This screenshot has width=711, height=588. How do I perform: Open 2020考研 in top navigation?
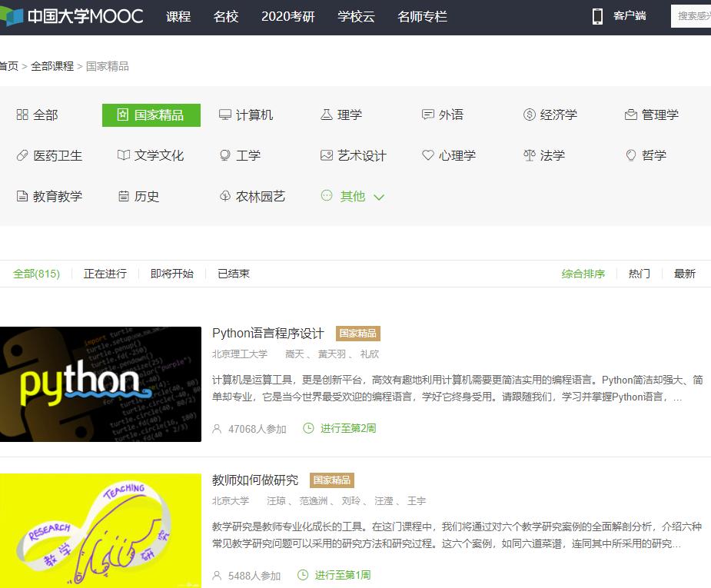click(288, 16)
